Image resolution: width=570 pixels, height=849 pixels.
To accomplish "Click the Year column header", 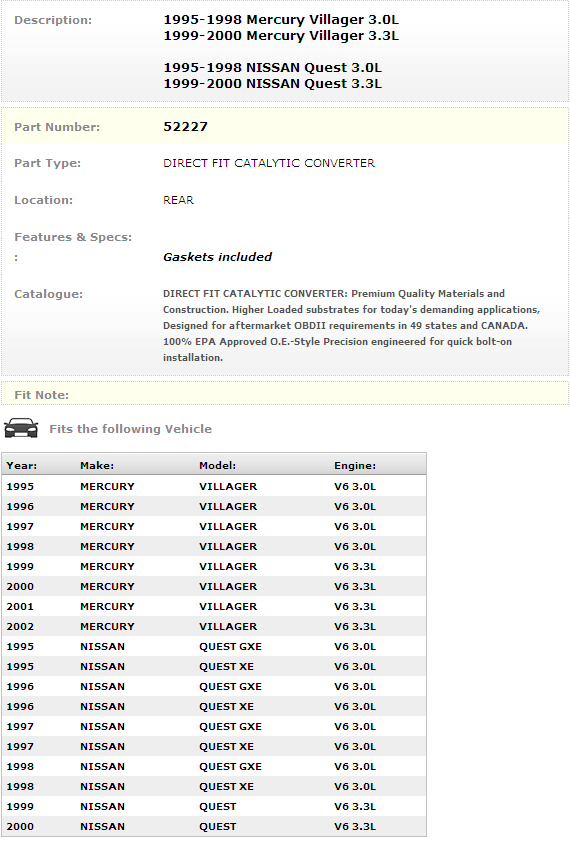I will [x=22, y=466].
